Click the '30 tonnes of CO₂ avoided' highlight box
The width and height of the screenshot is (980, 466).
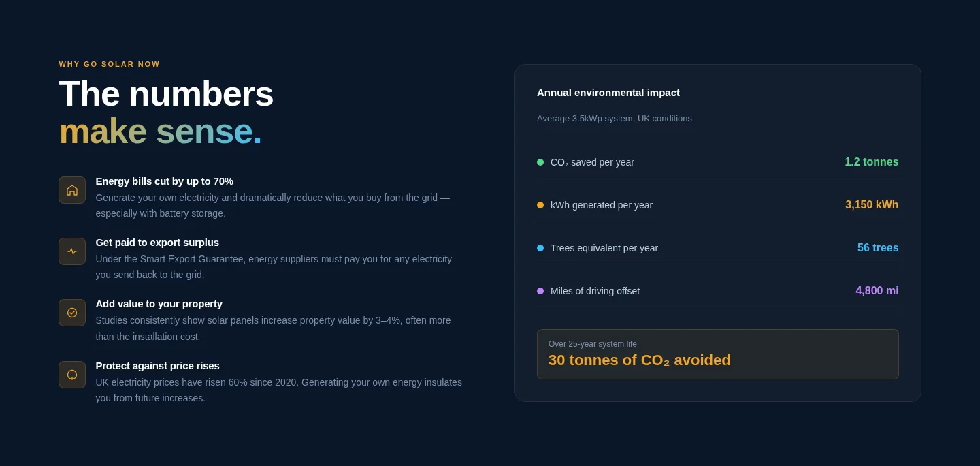pyautogui.click(x=718, y=354)
